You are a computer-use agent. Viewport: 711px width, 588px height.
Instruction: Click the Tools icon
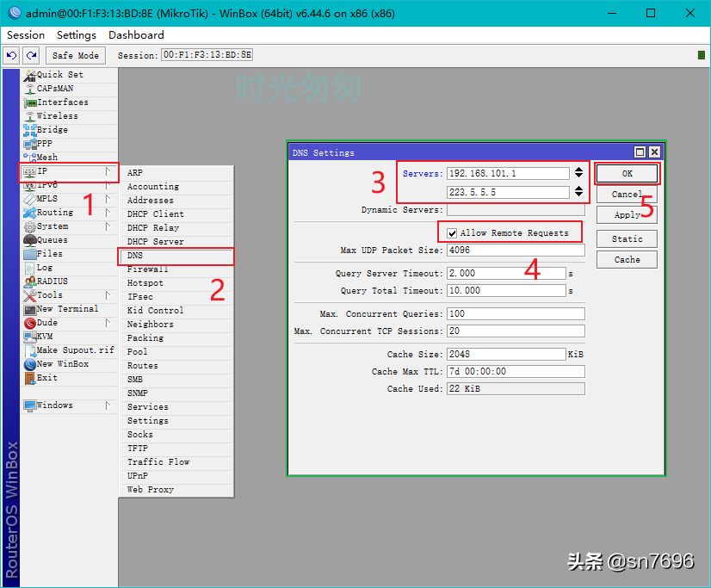tap(30, 295)
